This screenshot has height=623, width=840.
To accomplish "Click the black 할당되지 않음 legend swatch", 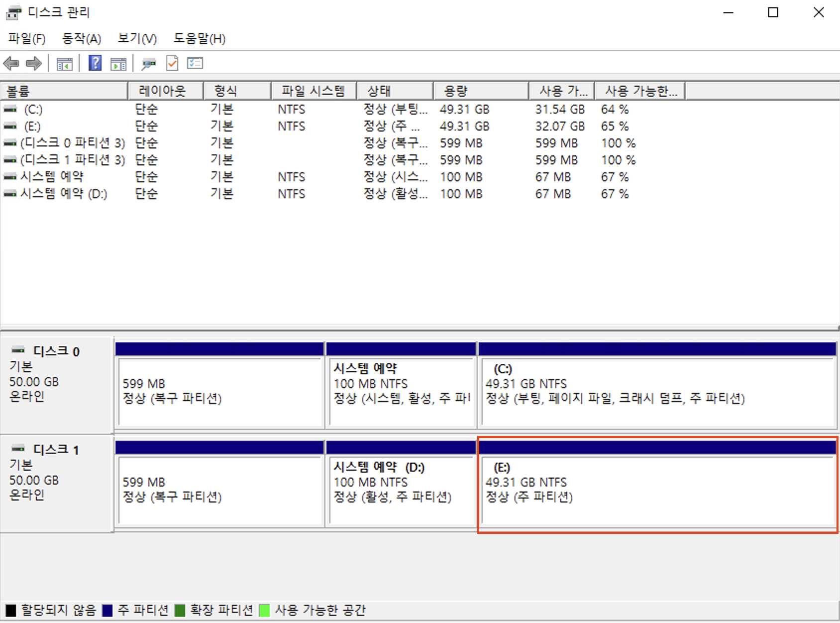I will click(x=11, y=610).
